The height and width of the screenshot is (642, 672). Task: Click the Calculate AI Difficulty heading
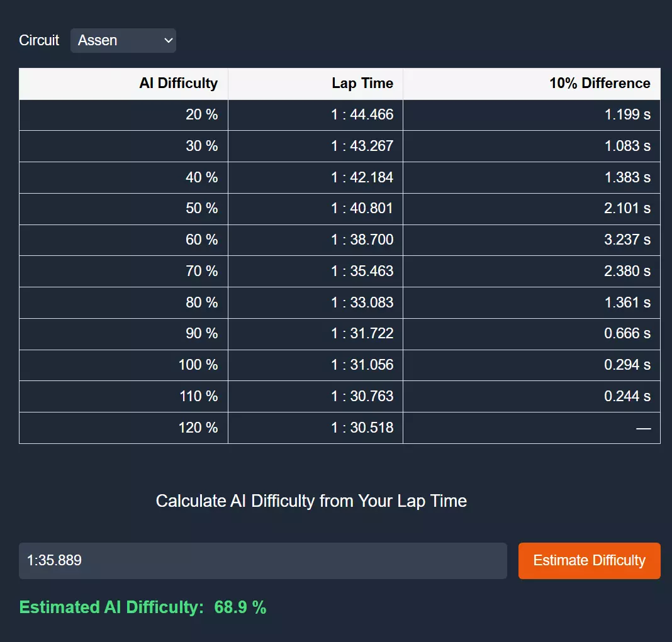pos(311,501)
